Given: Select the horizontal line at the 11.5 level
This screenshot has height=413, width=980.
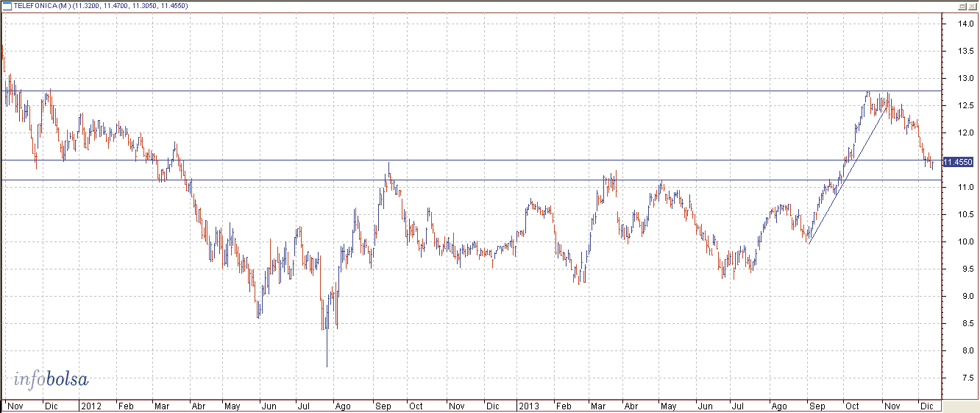Looking at the screenshot, I should [x=471, y=160].
